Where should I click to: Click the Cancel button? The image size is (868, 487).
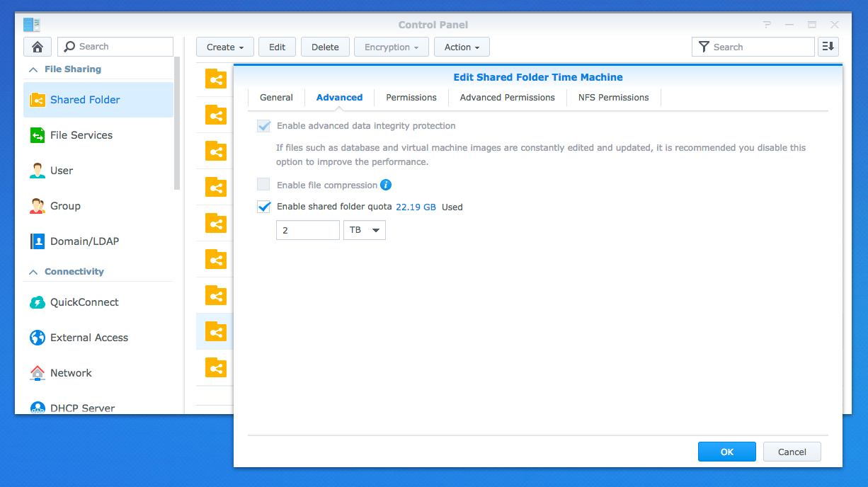pyautogui.click(x=792, y=452)
